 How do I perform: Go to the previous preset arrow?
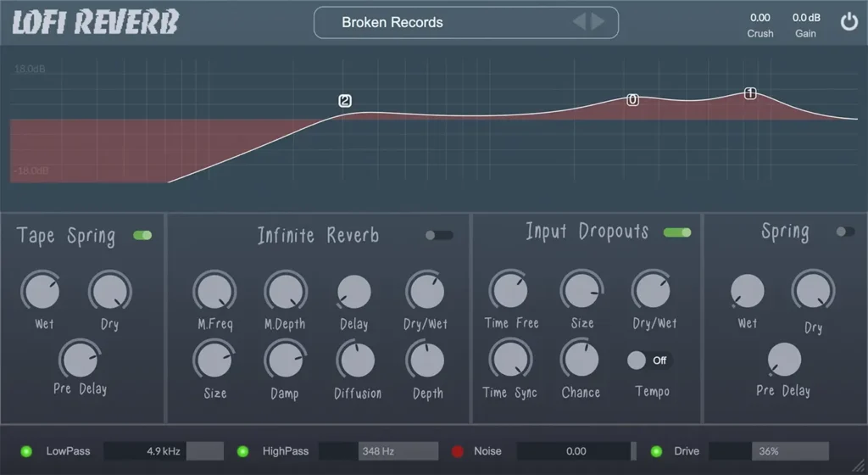(x=579, y=22)
